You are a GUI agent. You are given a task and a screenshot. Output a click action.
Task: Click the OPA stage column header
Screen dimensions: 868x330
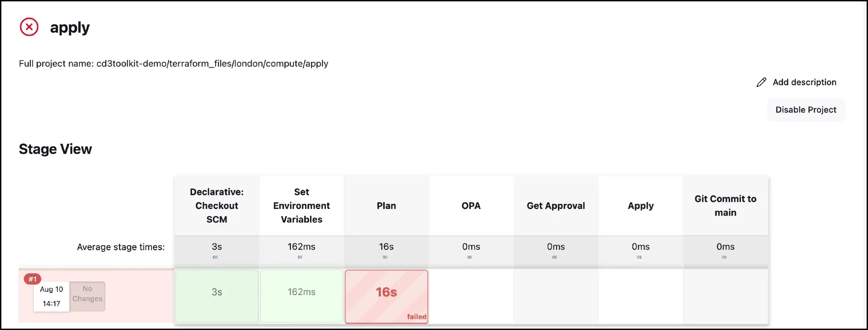(x=471, y=206)
